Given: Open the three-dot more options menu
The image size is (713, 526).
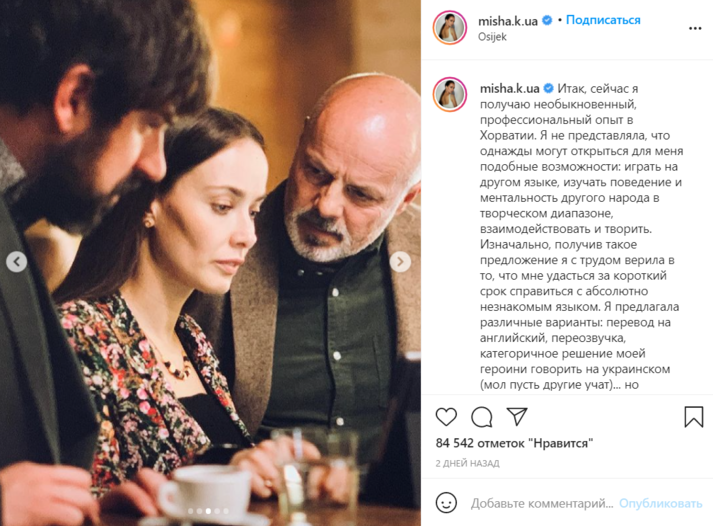Looking at the screenshot, I should tap(695, 28).
